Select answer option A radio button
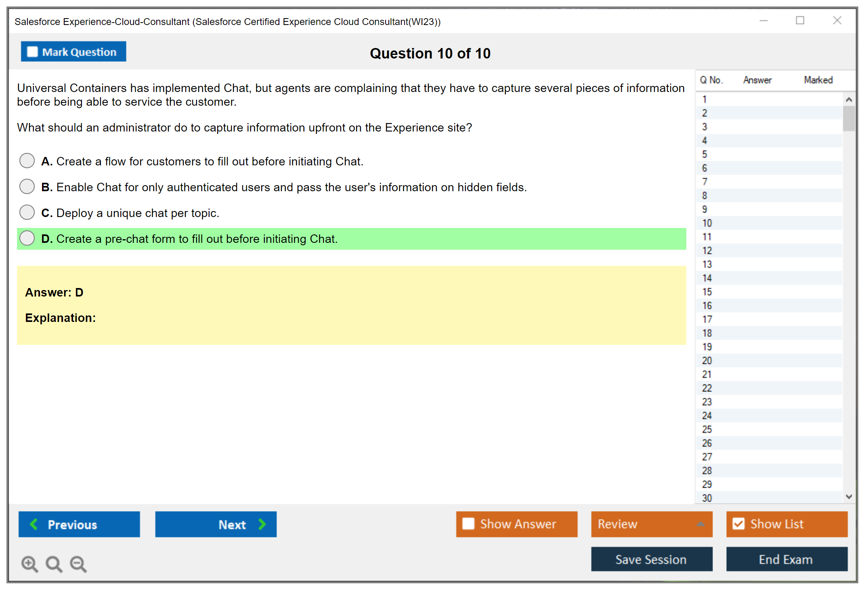 point(27,161)
